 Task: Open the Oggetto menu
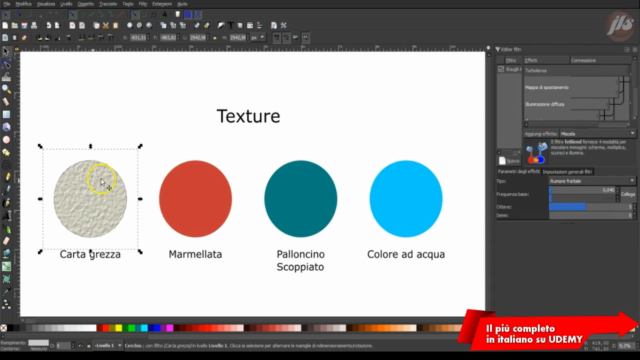[x=85, y=4]
